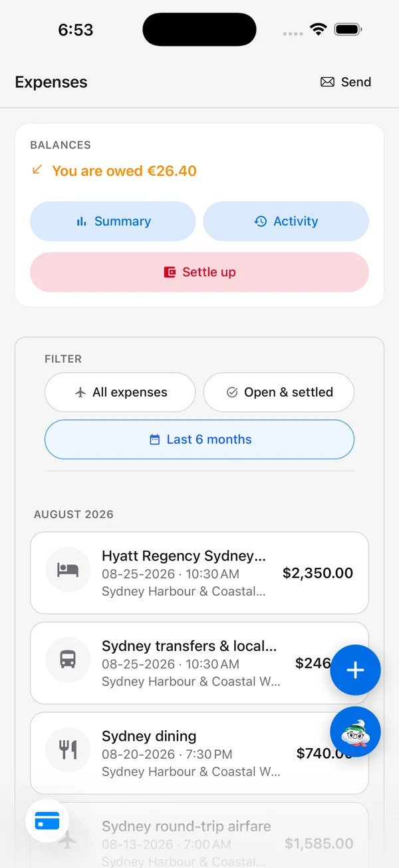
Task: Click the red Settle up button
Action: pos(199,272)
